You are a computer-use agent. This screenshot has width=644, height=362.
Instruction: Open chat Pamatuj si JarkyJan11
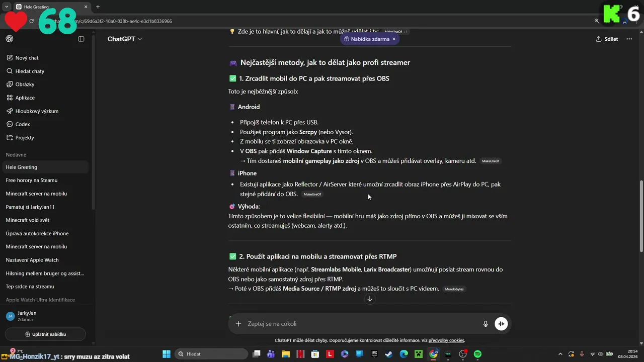pos(45,207)
